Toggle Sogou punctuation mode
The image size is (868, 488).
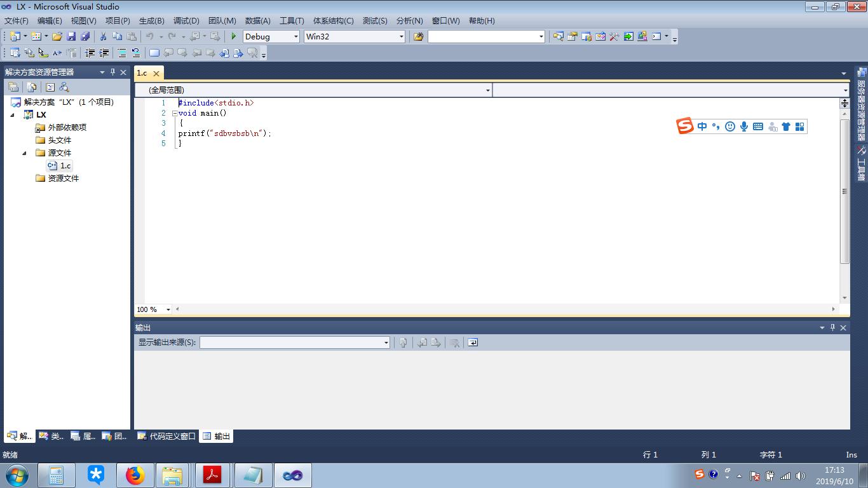click(716, 126)
